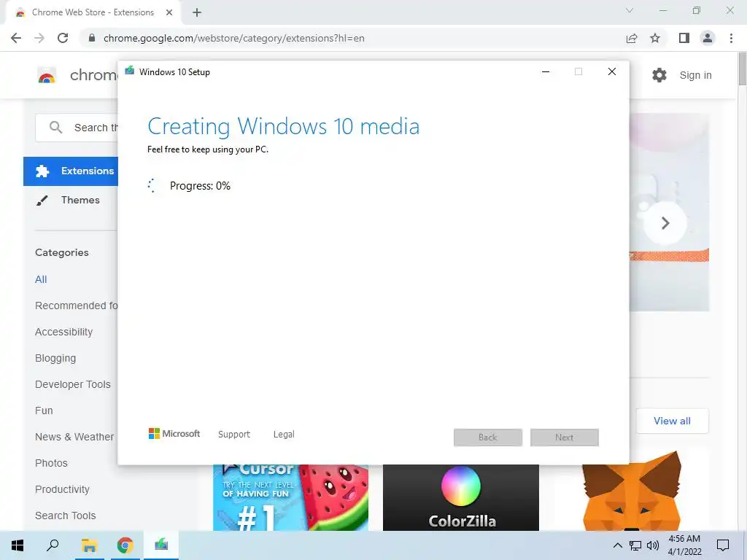Open the volume tray icon

click(653, 545)
